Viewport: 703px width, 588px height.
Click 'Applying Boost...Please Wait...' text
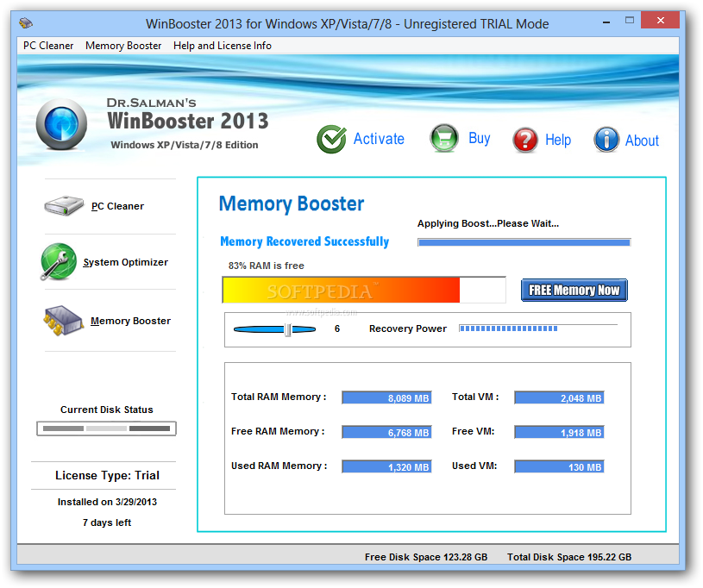pyautogui.click(x=488, y=223)
